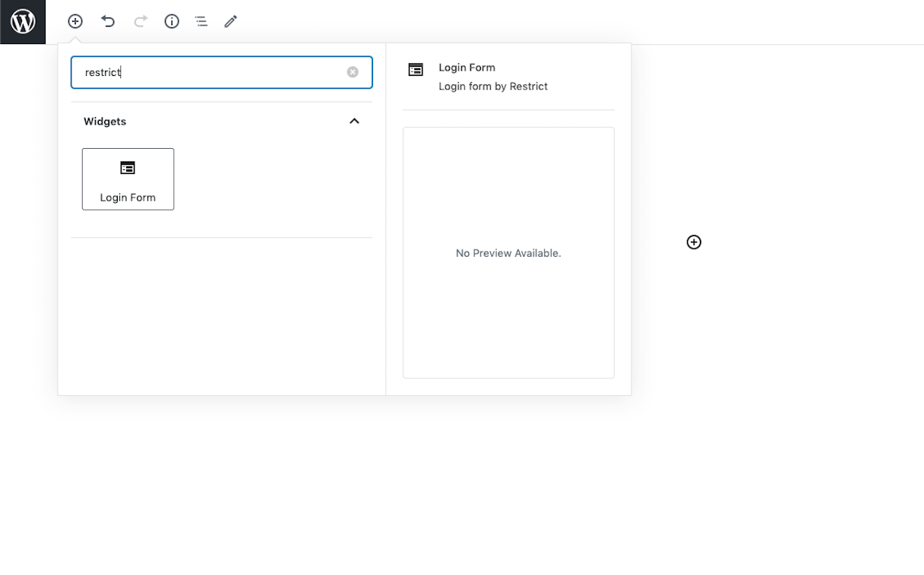Click the Login Form icon in preview header

click(416, 70)
